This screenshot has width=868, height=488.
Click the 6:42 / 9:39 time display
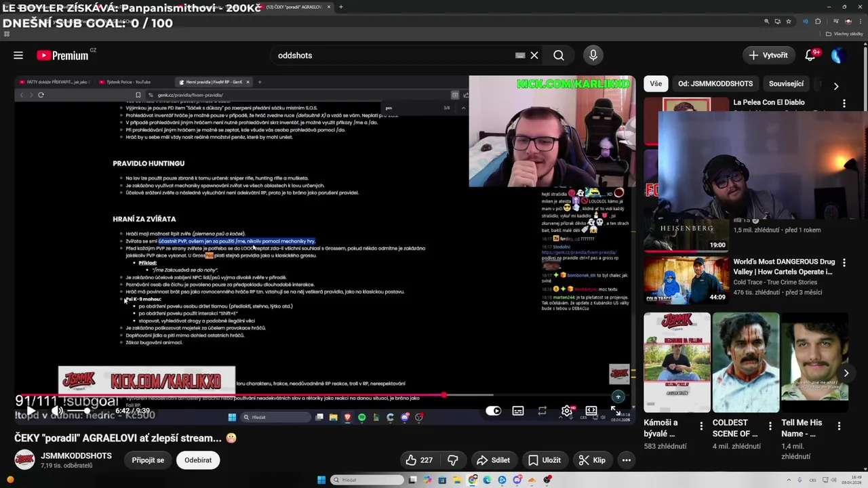(x=132, y=411)
